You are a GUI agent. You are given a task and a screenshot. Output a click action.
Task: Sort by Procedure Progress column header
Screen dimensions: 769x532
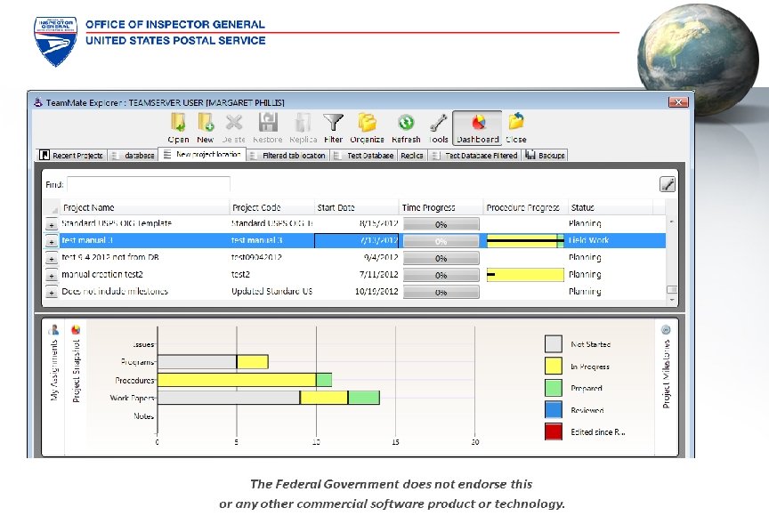click(x=526, y=207)
